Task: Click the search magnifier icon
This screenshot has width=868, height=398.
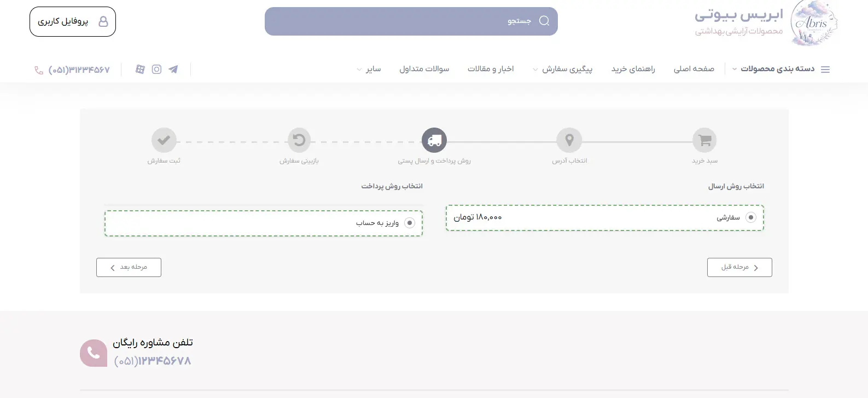Action: pyautogui.click(x=544, y=21)
